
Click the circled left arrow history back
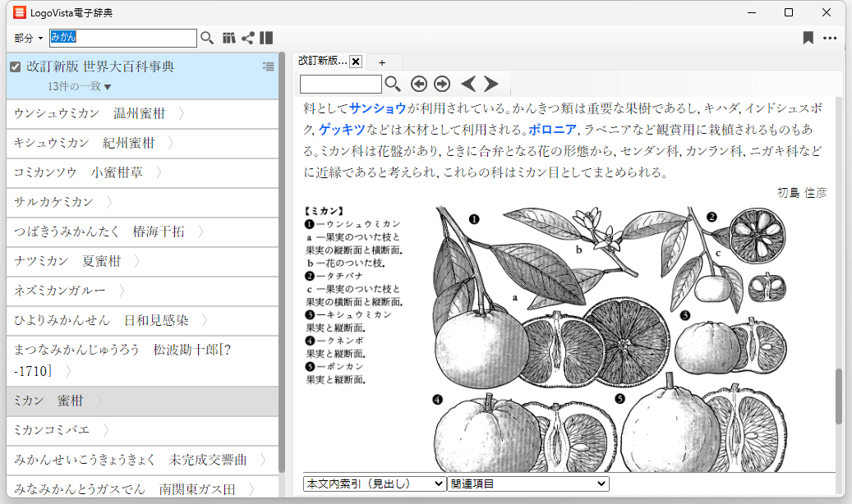pyautogui.click(x=419, y=84)
